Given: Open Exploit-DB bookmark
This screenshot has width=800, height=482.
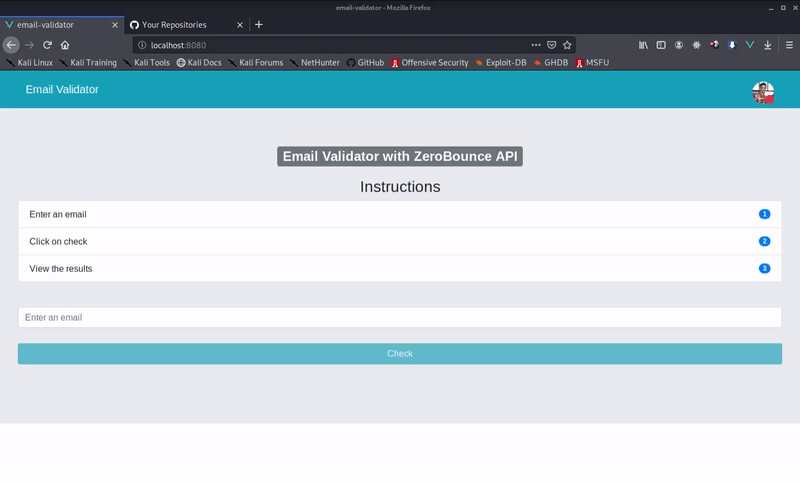Looking at the screenshot, I should pyautogui.click(x=501, y=63).
